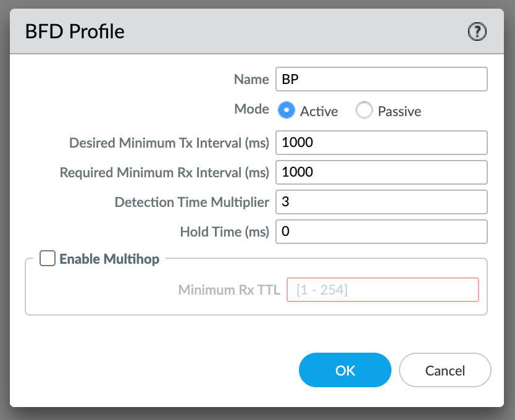
Task: Click the "Detection Time Multiplier" label
Action: tap(192, 203)
